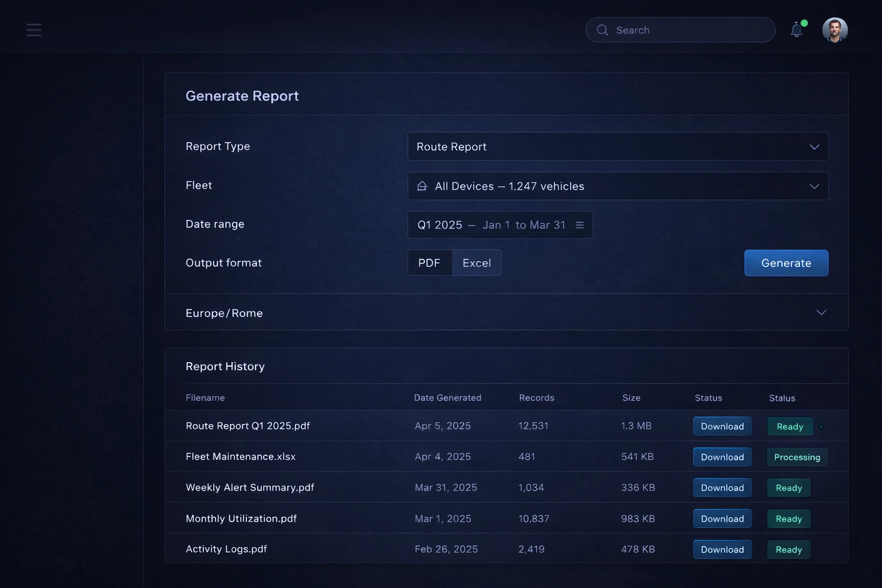Click the search magnifier icon
This screenshot has width=882, height=588.
602,30
